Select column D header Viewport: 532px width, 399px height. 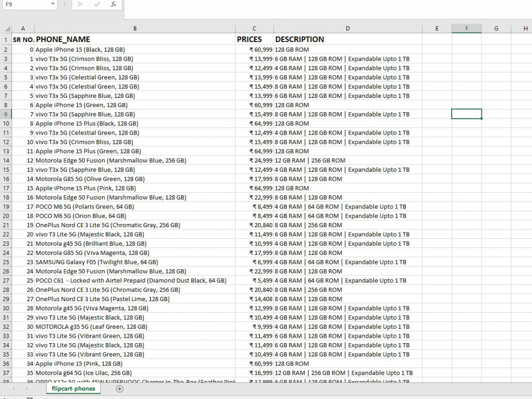[348, 29]
